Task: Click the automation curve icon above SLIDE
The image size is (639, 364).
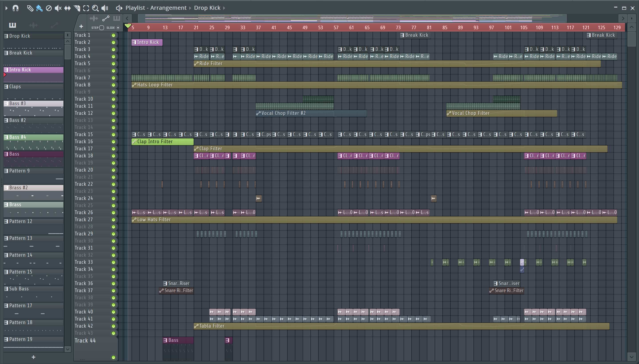Action: tap(106, 18)
